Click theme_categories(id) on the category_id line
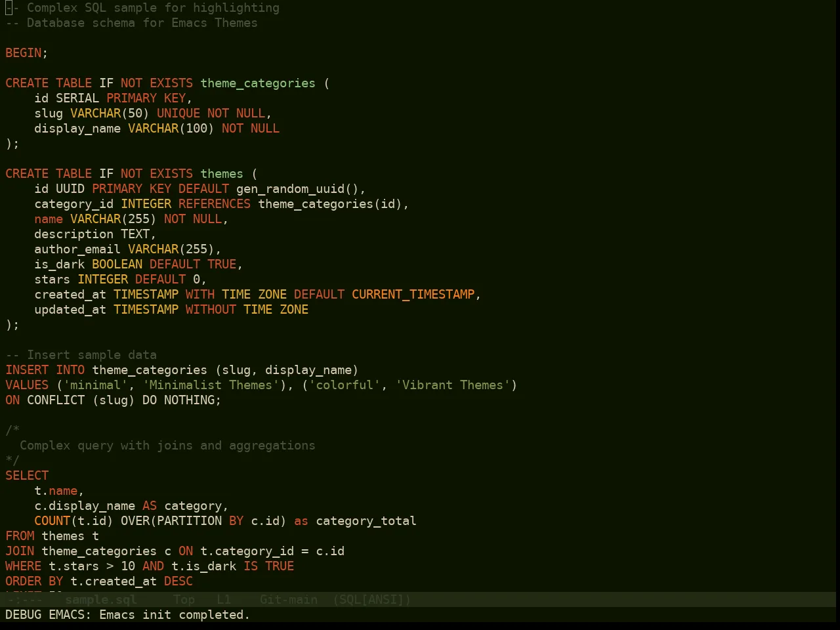Viewport: 840px width, 630px height. [x=330, y=204]
